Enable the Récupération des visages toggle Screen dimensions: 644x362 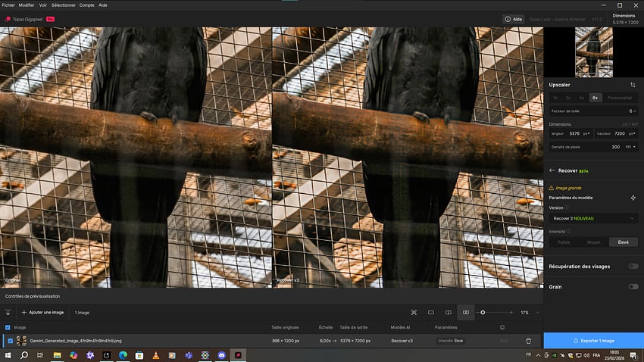tap(633, 266)
